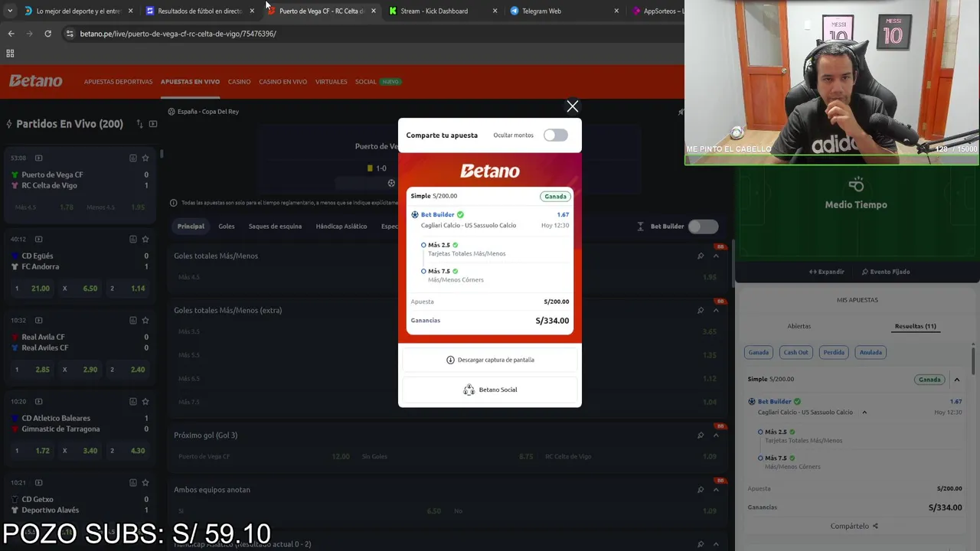Reload the browser page
The height and width of the screenshot is (551, 980).
(47, 34)
